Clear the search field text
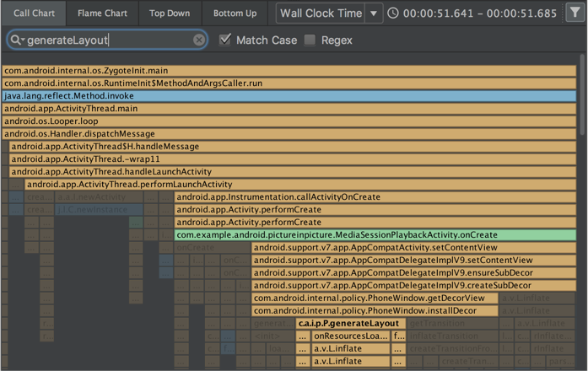588x371 pixels. [x=199, y=40]
